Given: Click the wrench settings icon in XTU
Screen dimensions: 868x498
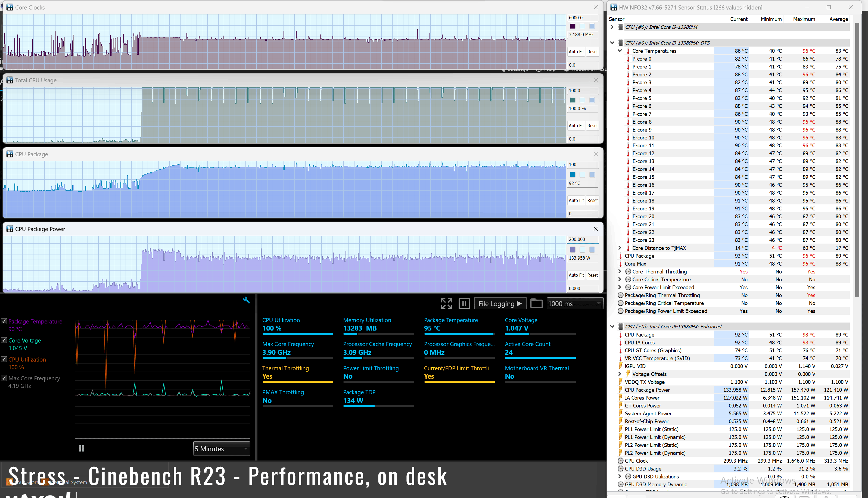Looking at the screenshot, I should click(x=246, y=300).
